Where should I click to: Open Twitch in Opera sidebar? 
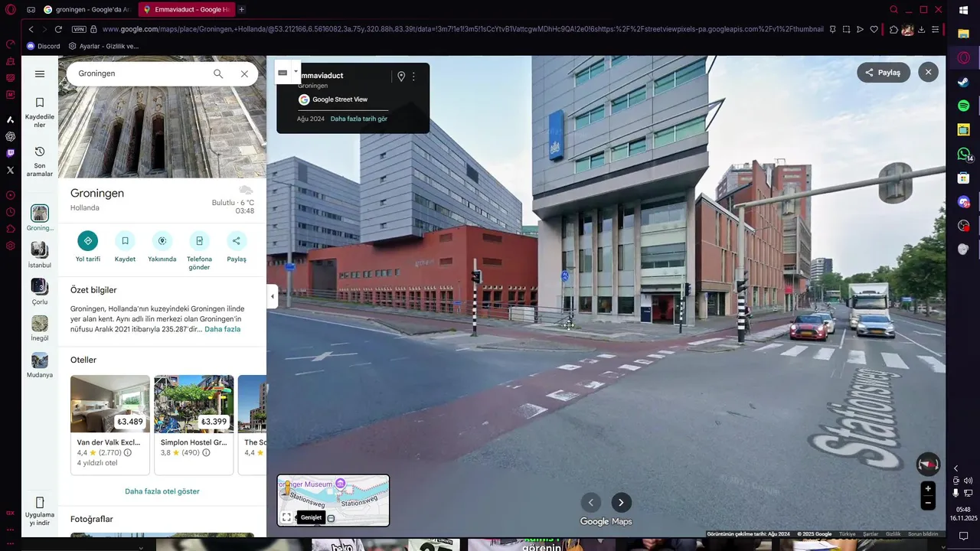(x=10, y=153)
